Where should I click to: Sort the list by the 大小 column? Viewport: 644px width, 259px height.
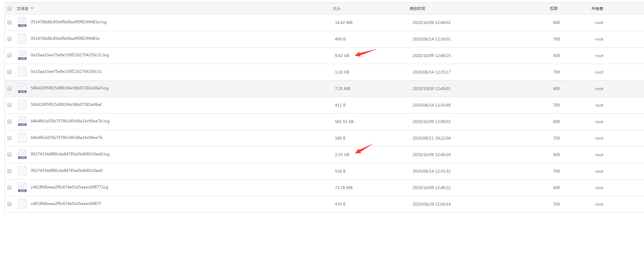click(x=336, y=9)
